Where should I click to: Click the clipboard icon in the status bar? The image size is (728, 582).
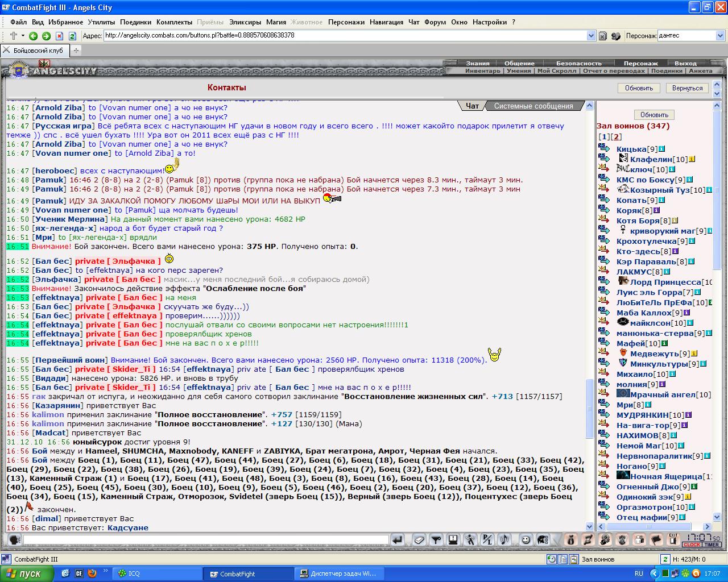pyautogui.click(x=573, y=559)
